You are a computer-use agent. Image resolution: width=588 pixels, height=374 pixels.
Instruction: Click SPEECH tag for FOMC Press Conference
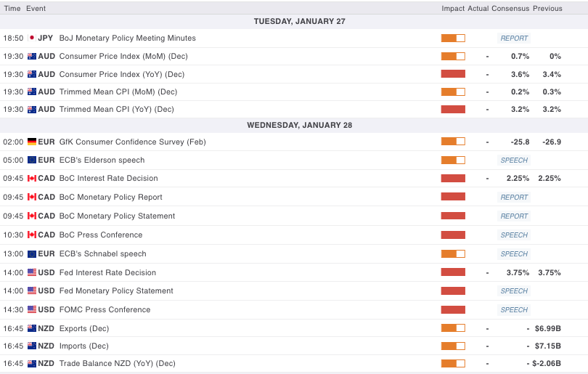[x=514, y=309]
